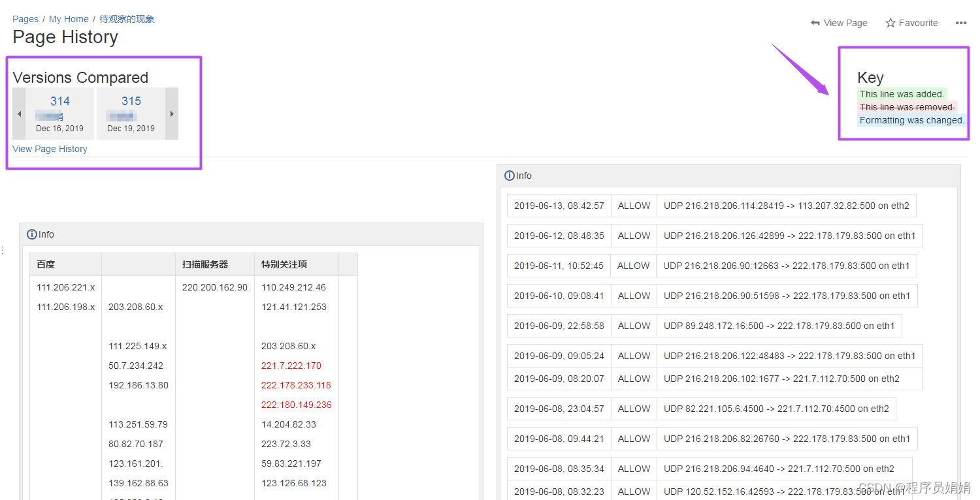
Task: Open the 待观察的现象 breadcrumb link
Action: [x=127, y=19]
